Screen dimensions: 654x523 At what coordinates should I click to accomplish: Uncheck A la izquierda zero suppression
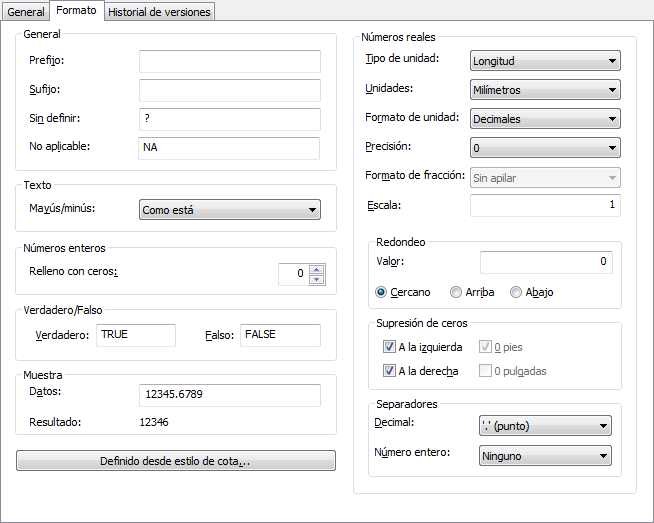pyautogui.click(x=389, y=348)
